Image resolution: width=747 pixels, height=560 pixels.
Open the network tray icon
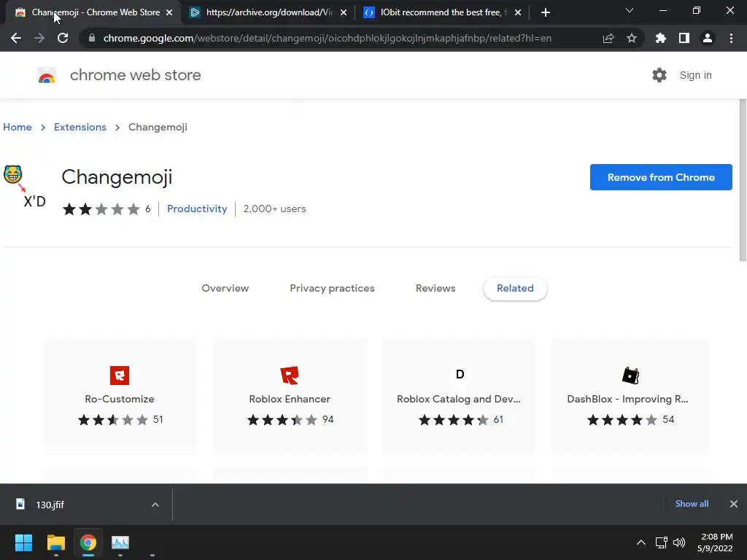coord(661,542)
